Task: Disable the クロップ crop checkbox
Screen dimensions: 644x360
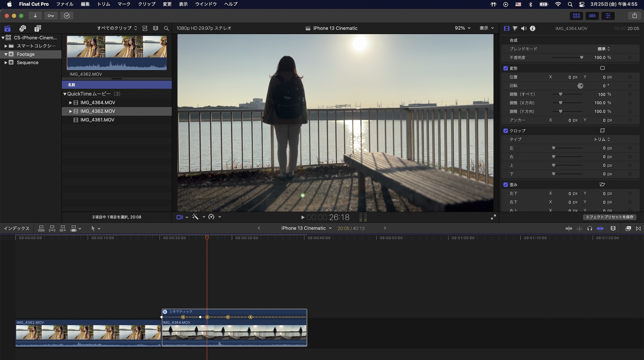Action: (x=506, y=131)
